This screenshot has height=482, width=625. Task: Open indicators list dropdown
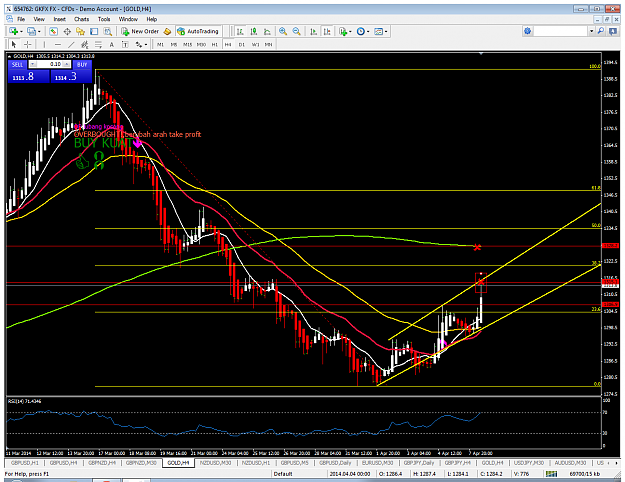point(345,31)
